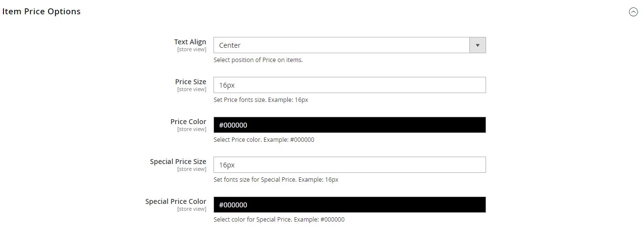
Task: Select the Text Align field showing Center
Action: pyautogui.click(x=349, y=45)
